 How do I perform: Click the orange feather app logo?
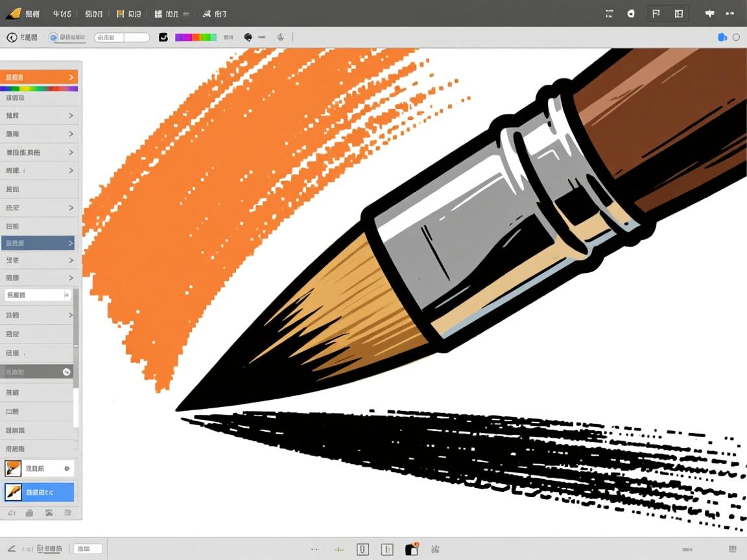coord(13,13)
